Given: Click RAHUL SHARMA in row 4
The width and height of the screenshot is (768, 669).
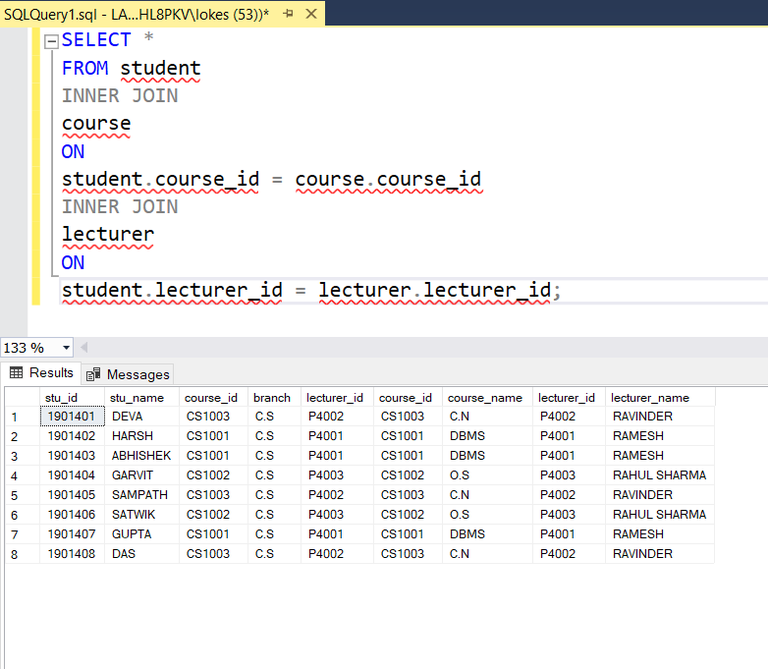Looking at the screenshot, I should 660,475.
